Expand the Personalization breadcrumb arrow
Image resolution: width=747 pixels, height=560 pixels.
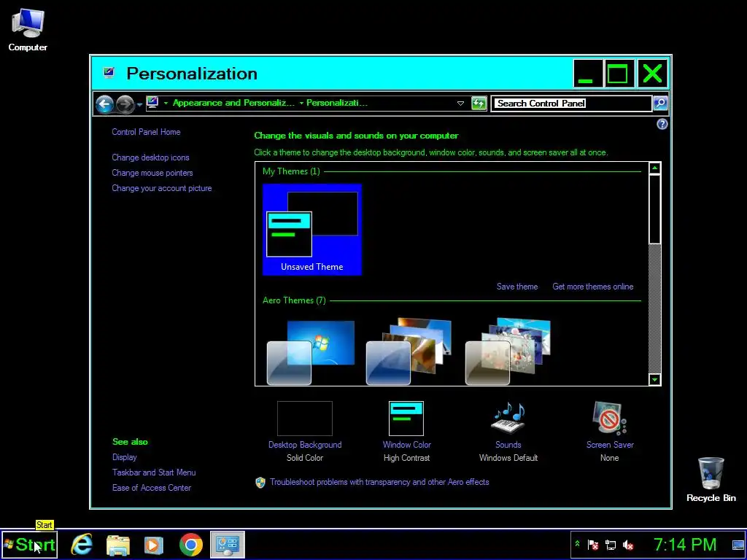(301, 104)
